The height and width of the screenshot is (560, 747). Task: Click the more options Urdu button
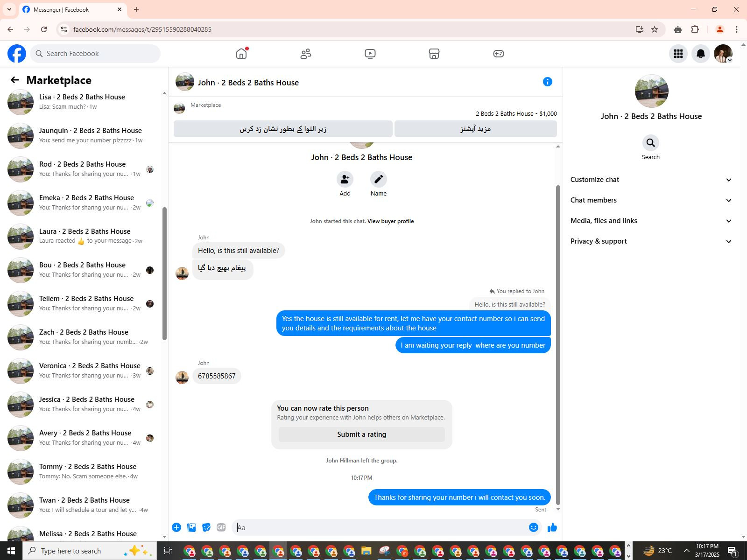pos(476,129)
